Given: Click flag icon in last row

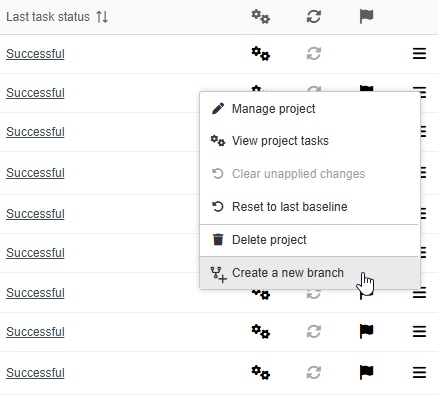Looking at the screenshot, I should click(367, 372).
